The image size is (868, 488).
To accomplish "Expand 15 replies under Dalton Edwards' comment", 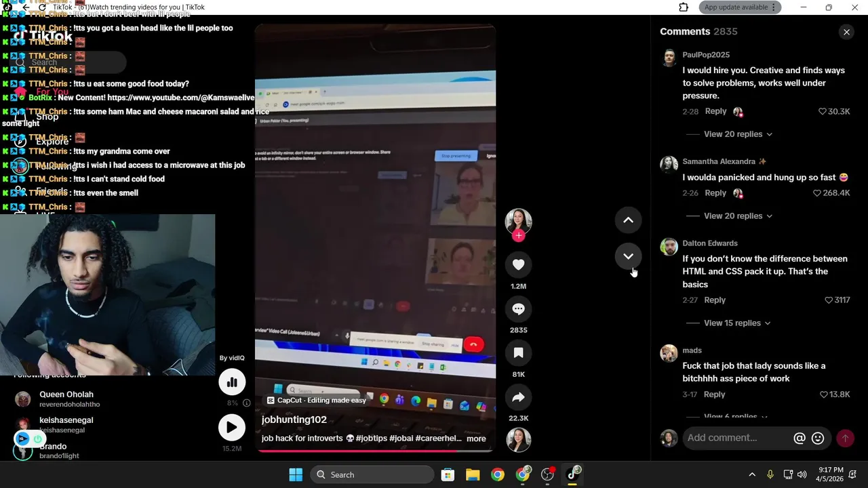I will click(x=737, y=323).
